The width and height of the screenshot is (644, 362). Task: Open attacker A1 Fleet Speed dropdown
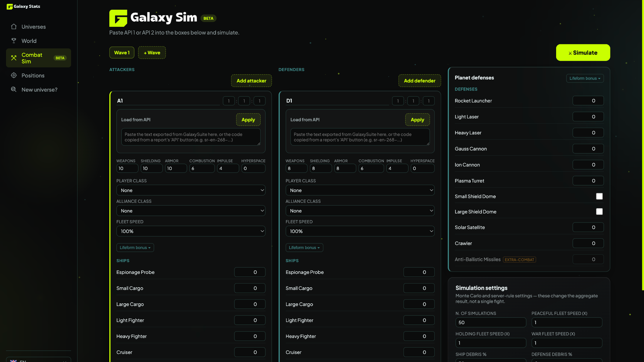pos(191,231)
